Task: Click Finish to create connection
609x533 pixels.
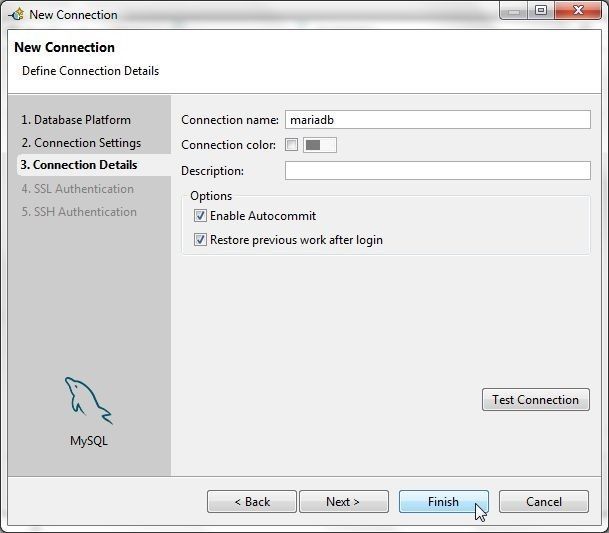Action: click(x=444, y=502)
